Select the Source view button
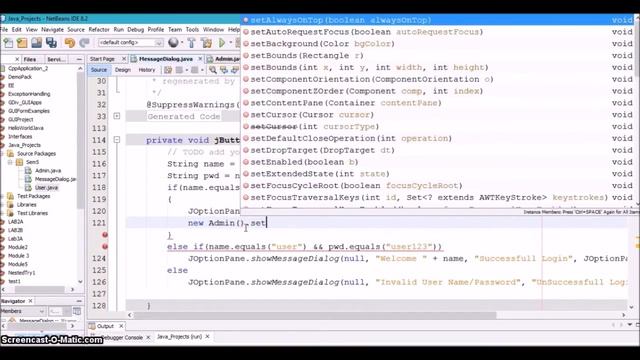 (99, 70)
